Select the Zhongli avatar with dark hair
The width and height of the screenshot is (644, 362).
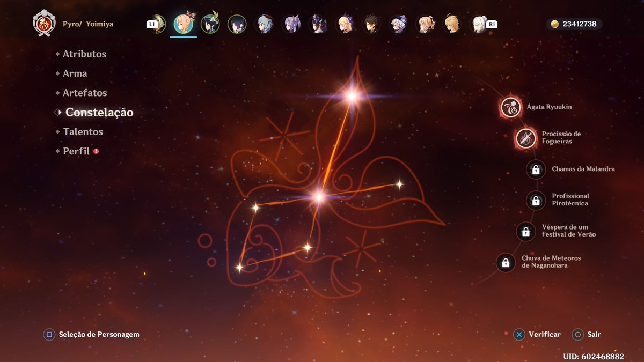[x=371, y=24]
